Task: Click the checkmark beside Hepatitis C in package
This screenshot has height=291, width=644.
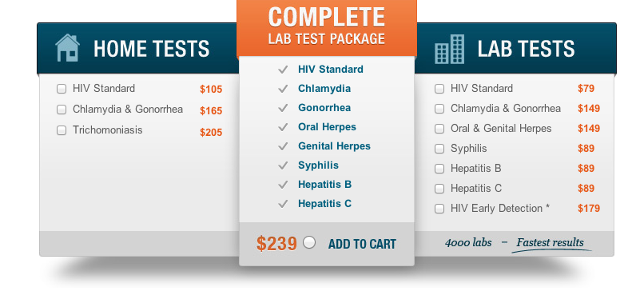Action: pyautogui.click(x=283, y=203)
